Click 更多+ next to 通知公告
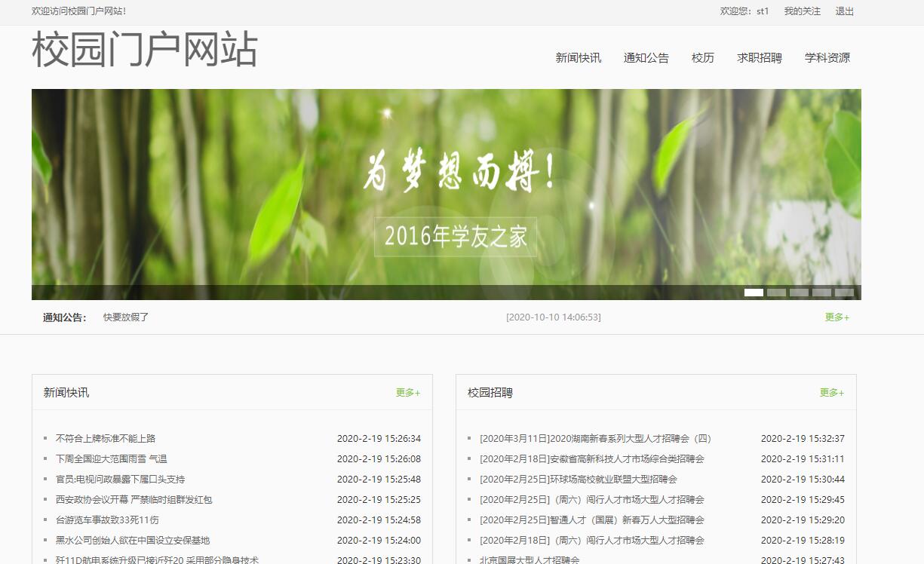Viewport: 924px width, 564px height. 836,317
